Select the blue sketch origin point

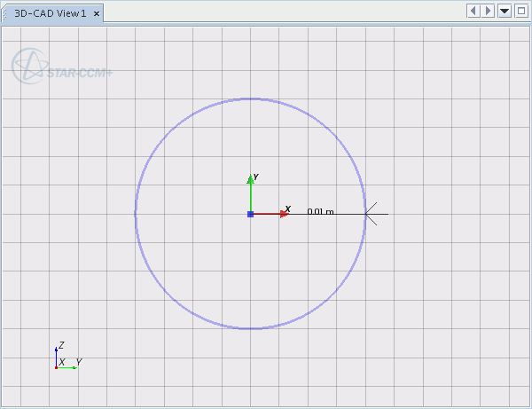click(x=251, y=214)
